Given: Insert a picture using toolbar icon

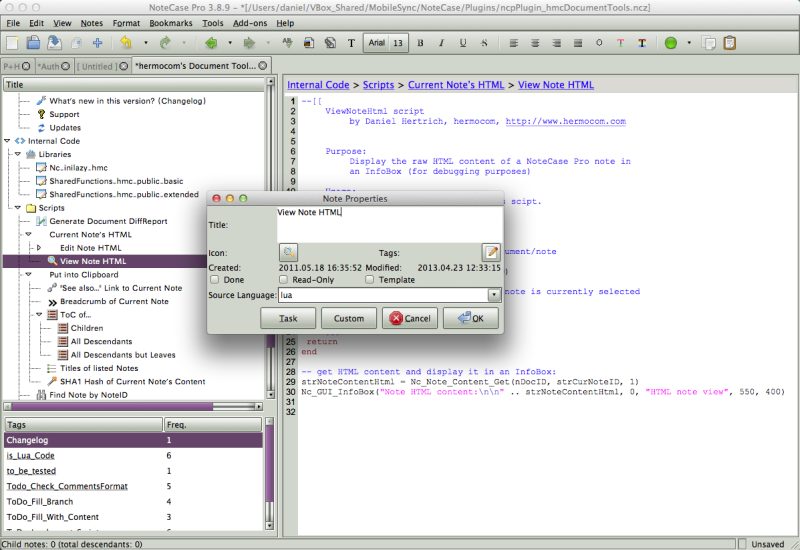Looking at the screenshot, I should (309, 43).
